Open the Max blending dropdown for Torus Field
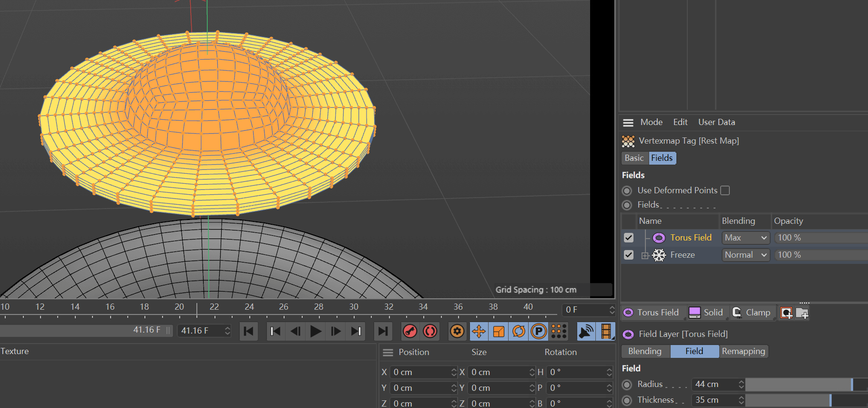 pos(745,238)
